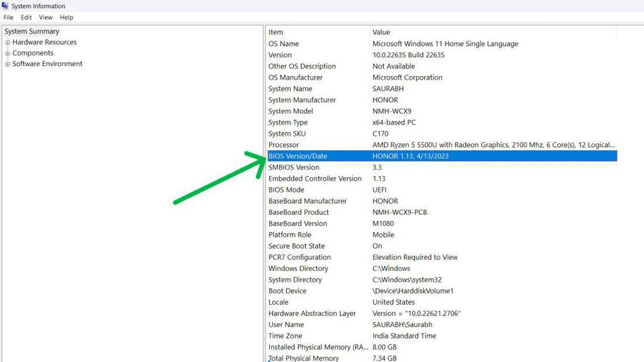Expand the Components node

pyautogui.click(x=8, y=53)
